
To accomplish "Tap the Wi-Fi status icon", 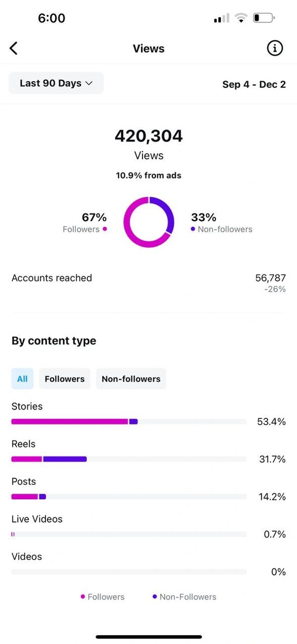I will tap(242, 18).
